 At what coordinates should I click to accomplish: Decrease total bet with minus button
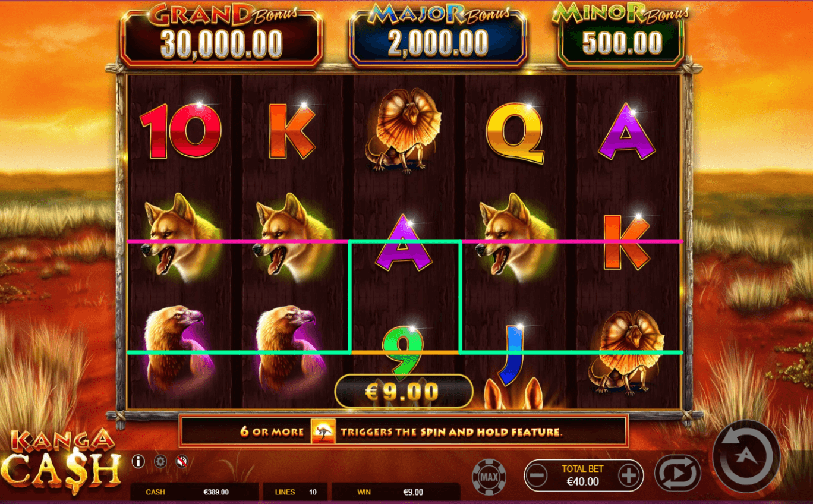(537, 475)
